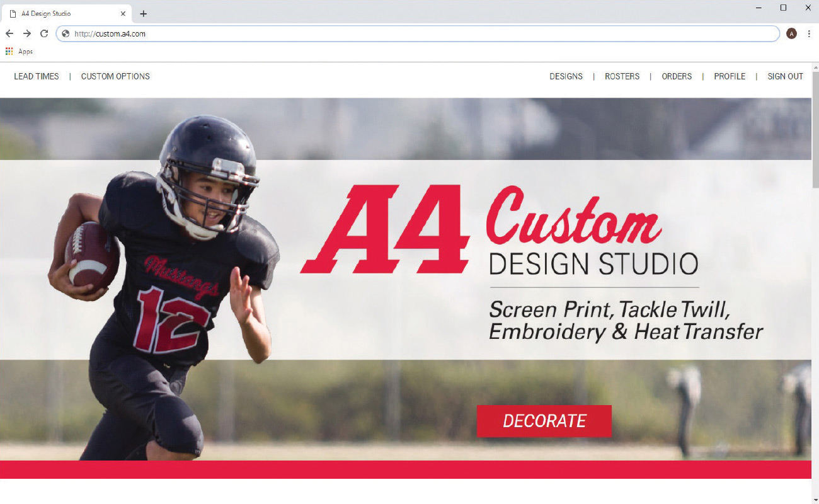Click the address bar showing custom.a4.com
This screenshot has height=504, width=819.
tap(418, 34)
